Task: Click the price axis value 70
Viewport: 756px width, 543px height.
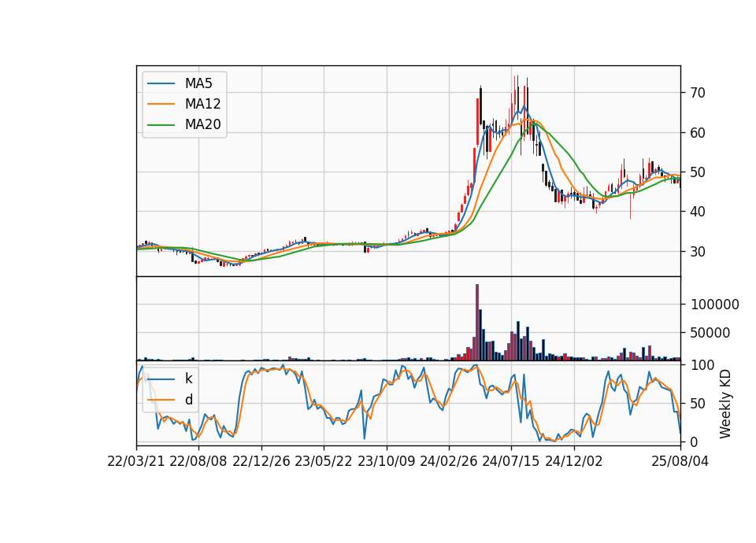Action: (698, 93)
